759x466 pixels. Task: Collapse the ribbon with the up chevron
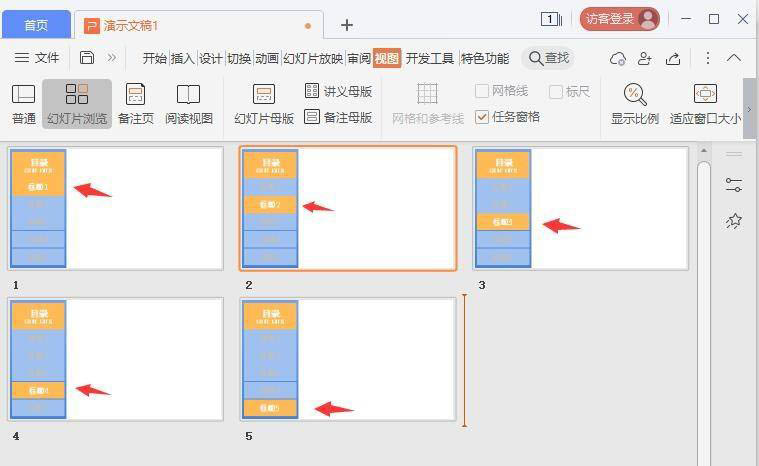pos(734,58)
